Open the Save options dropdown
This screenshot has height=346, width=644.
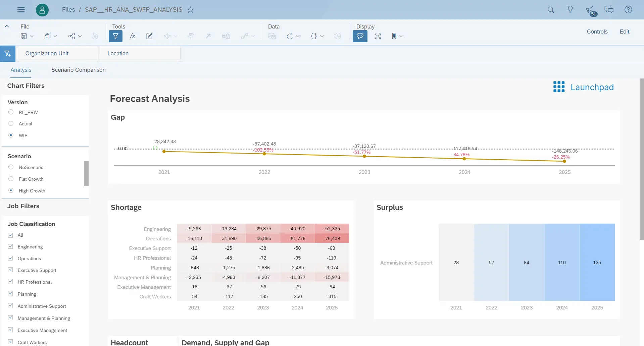(x=31, y=36)
